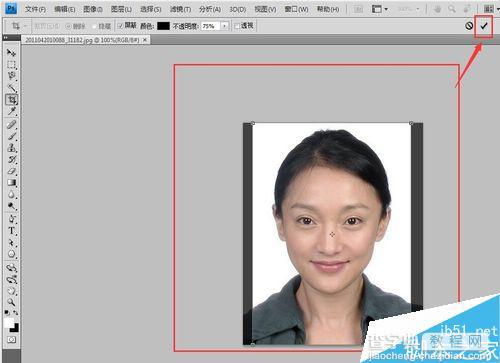
Task: Select the Eyedropper tool
Action: 11,111
